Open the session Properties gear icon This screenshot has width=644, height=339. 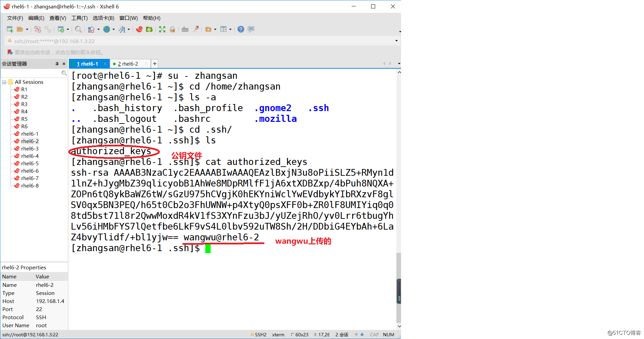pos(61,29)
